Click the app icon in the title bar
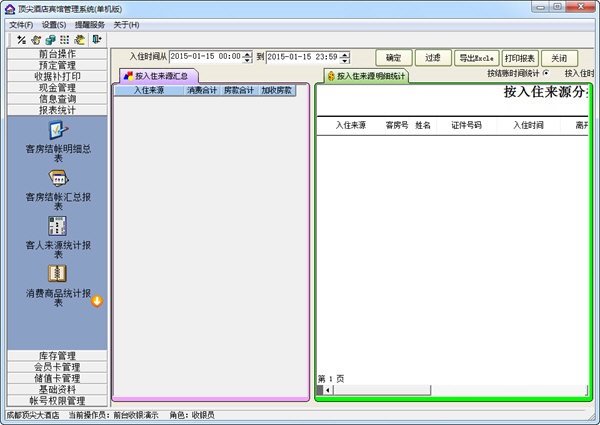Screen dimensions: 600x425 click(x=10, y=9)
